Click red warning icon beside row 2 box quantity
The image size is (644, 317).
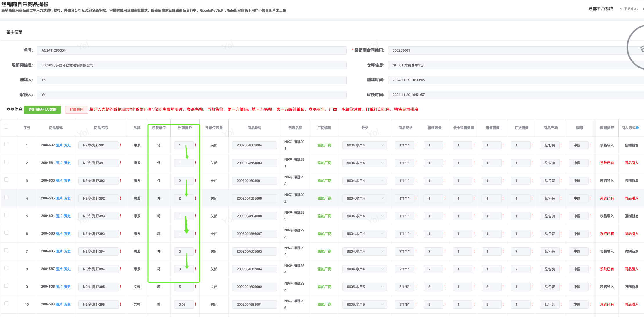pos(445,163)
